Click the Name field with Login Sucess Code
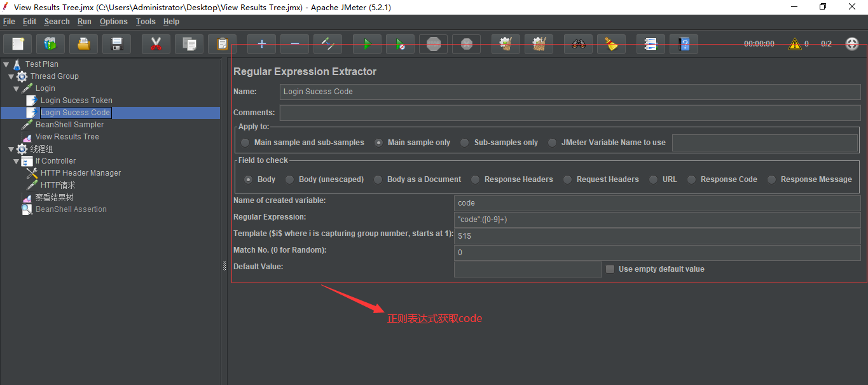Image resolution: width=868 pixels, height=385 pixels. pos(570,92)
